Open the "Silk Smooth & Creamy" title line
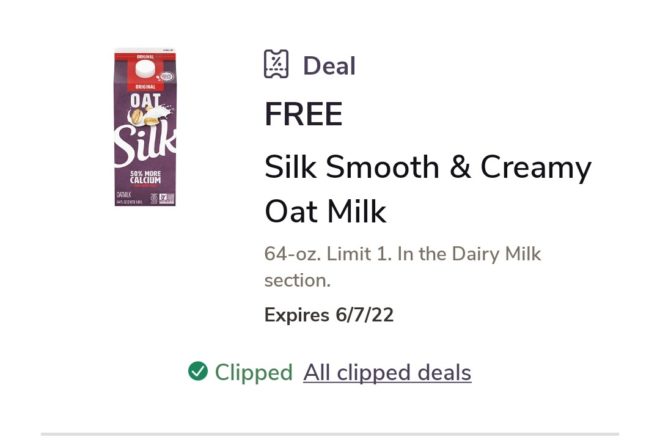Screen dimensions: 660x440 [x=427, y=166]
